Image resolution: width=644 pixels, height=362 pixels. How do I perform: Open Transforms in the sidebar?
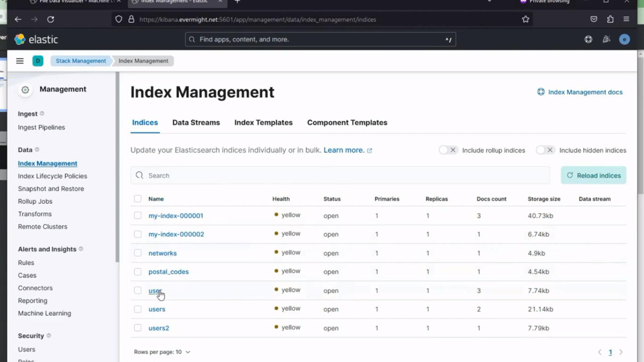point(35,214)
